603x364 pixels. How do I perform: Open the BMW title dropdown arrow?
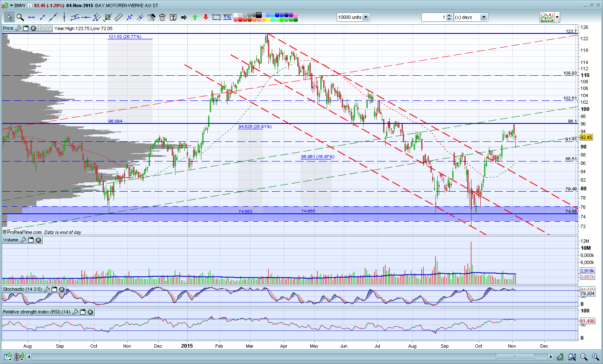pos(11,5)
